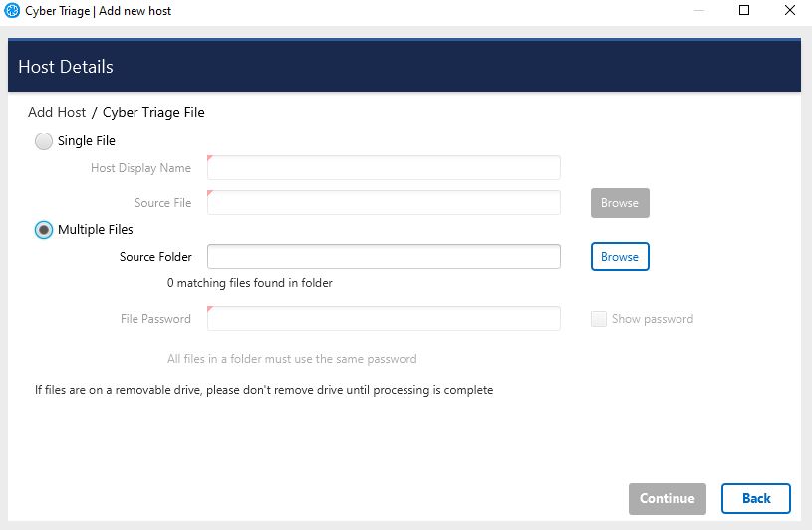
Task: Maximize the Add new host window
Action: pyautogui.click(x=744, y=10)
